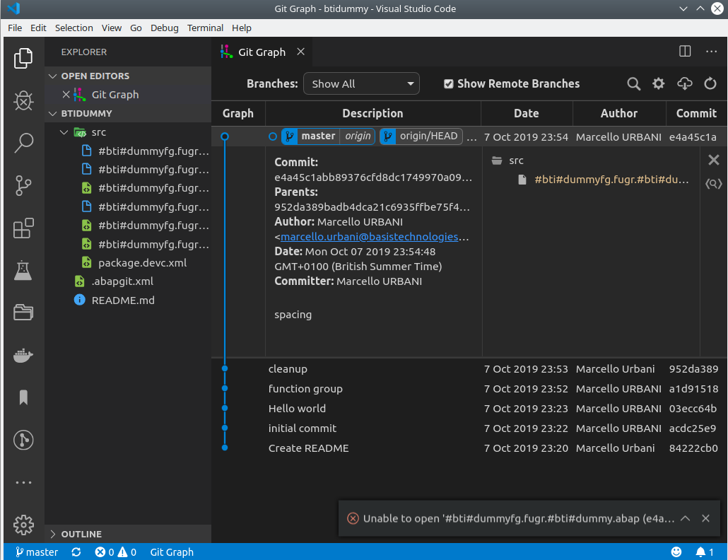Image resolution: width=728 pixels, height=560 pixels.
Task: Click the code review icon in commit details
Action: point(714,184)
